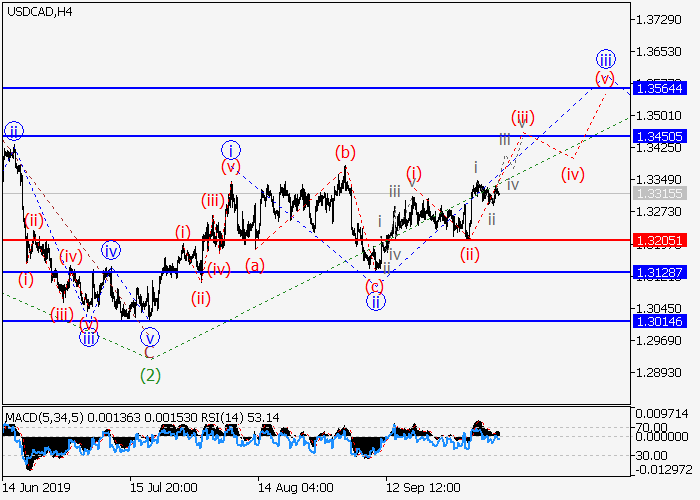
Task: Click the red (iv) forecast label on the right
Action: point(572,174)
